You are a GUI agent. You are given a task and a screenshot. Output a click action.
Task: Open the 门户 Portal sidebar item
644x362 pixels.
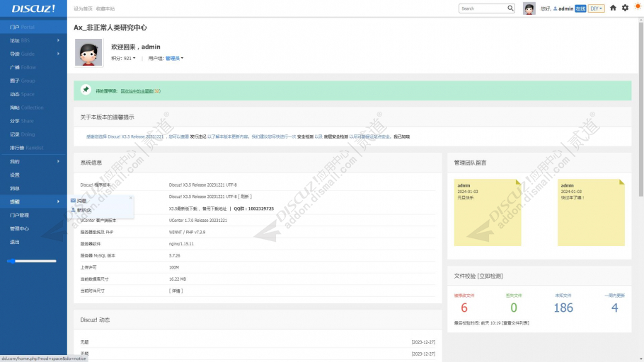click(33, 27)
